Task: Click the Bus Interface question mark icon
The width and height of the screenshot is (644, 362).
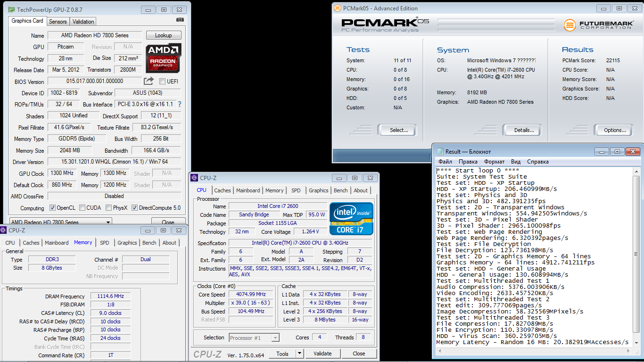Action: [179, 104]
